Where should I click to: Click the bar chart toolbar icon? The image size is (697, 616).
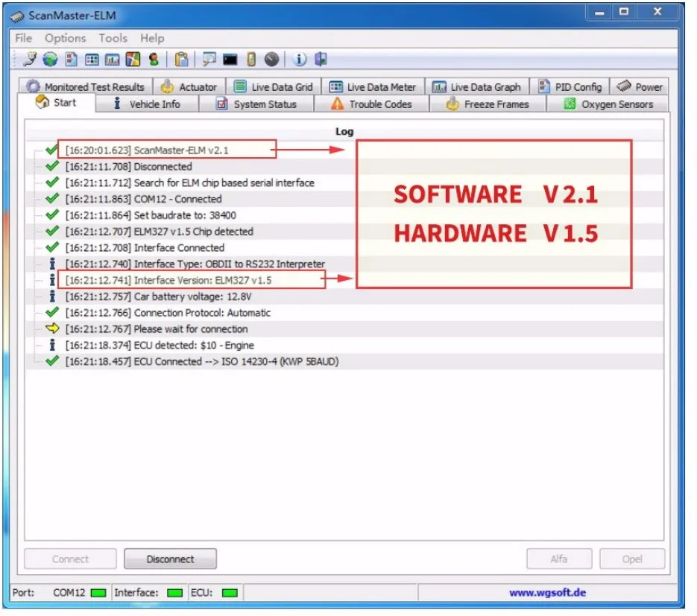coord(112,60)
